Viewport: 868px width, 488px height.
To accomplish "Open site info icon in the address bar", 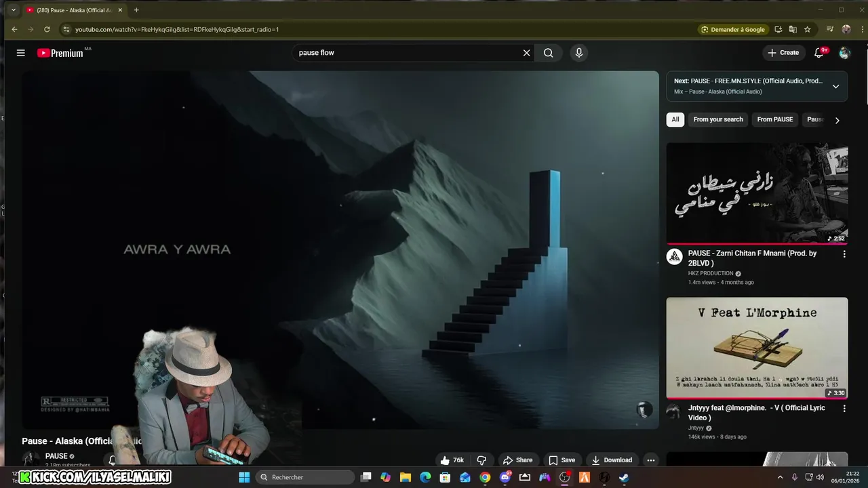I will pos(66,29).
